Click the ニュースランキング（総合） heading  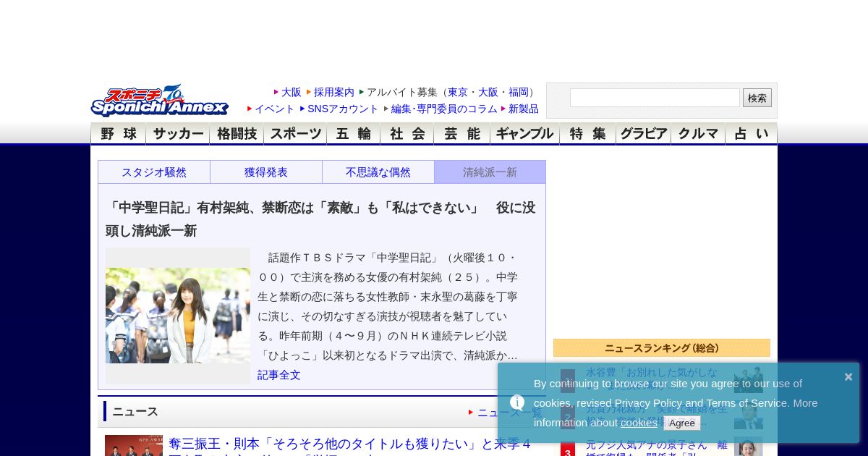point(662,348)
